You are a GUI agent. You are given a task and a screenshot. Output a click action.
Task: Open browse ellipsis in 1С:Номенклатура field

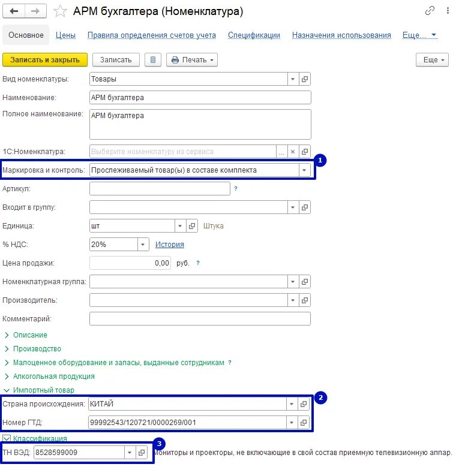(x=281, y=152)
